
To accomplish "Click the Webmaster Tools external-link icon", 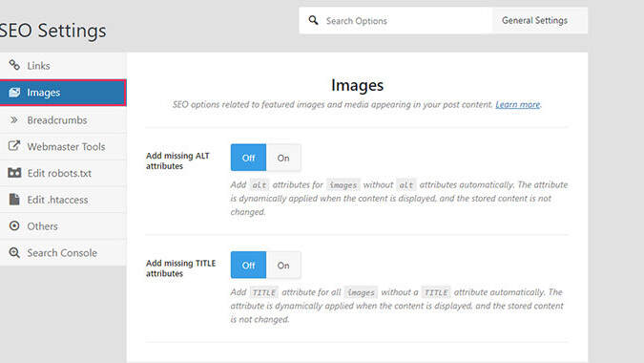I will click(x=14, y=145).
